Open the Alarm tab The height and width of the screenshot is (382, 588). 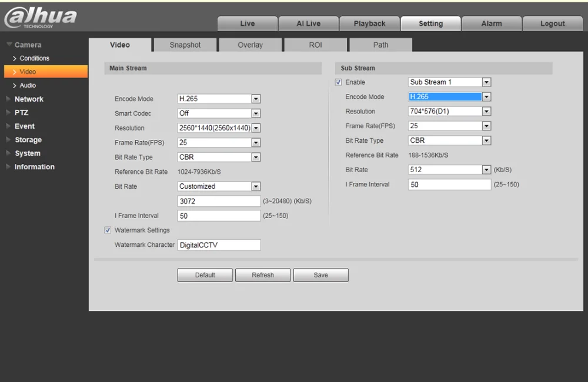492,24
